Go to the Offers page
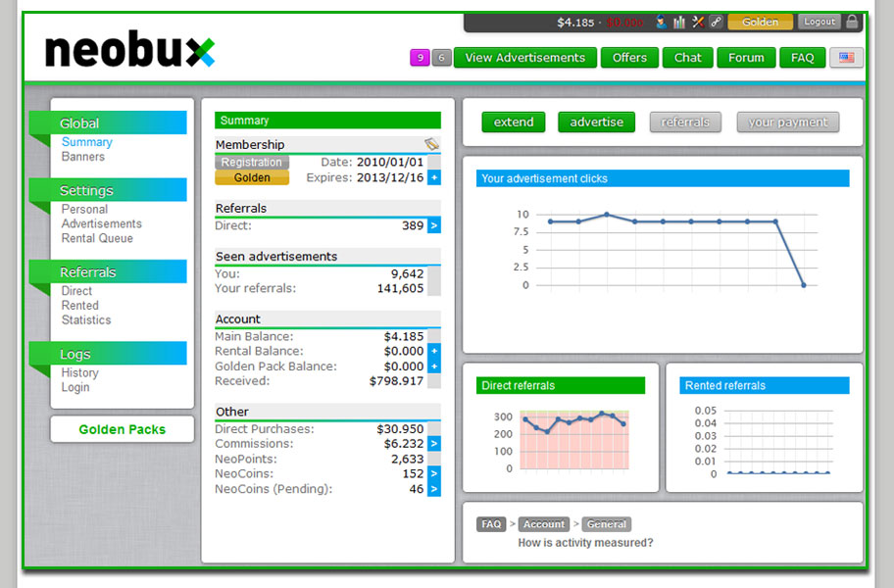The height and width of the screenshot is (588, 894). (x=629, y=58)
